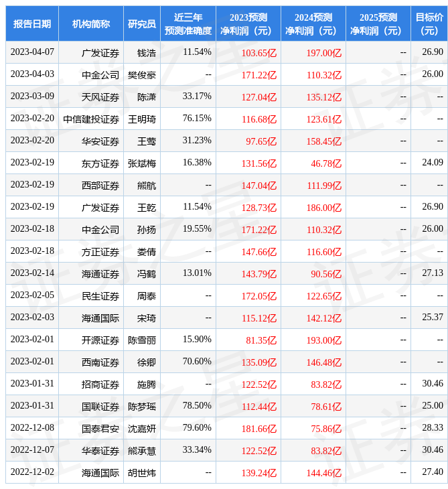Screen dimensions: 448x489
Task: Click the 2025预测净利润 column header
Action: (x=378, y=23)
